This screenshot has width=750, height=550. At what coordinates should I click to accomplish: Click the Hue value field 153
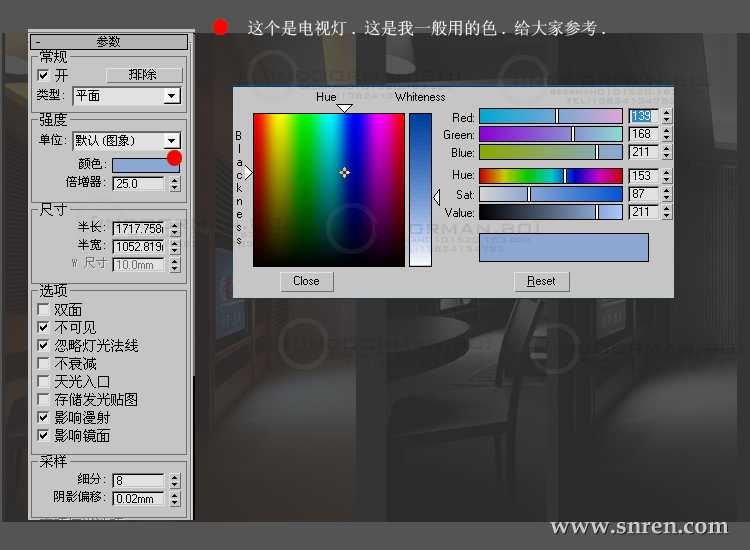coord(643,176)
